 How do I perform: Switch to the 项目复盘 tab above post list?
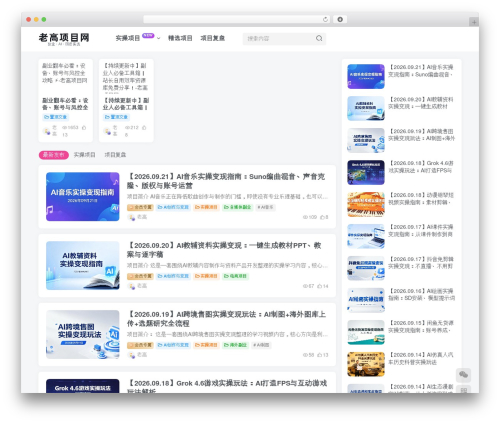click(115, 155)
